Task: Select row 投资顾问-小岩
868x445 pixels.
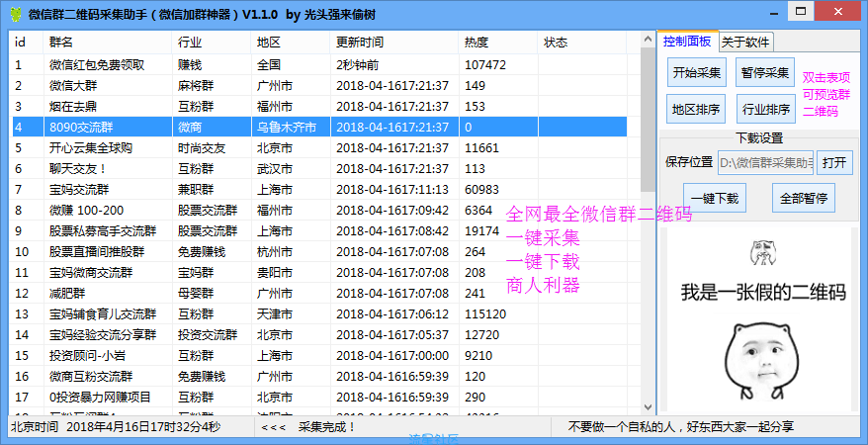Action: click(319, 355)
